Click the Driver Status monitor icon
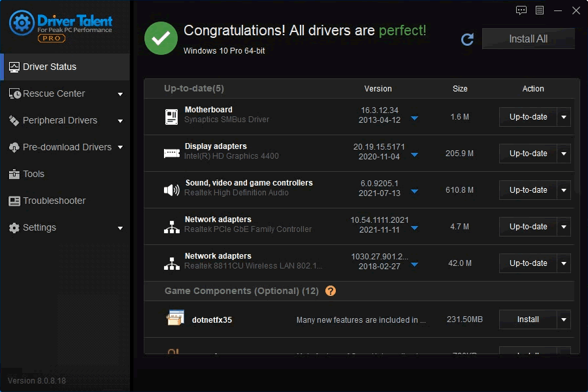 14,67
